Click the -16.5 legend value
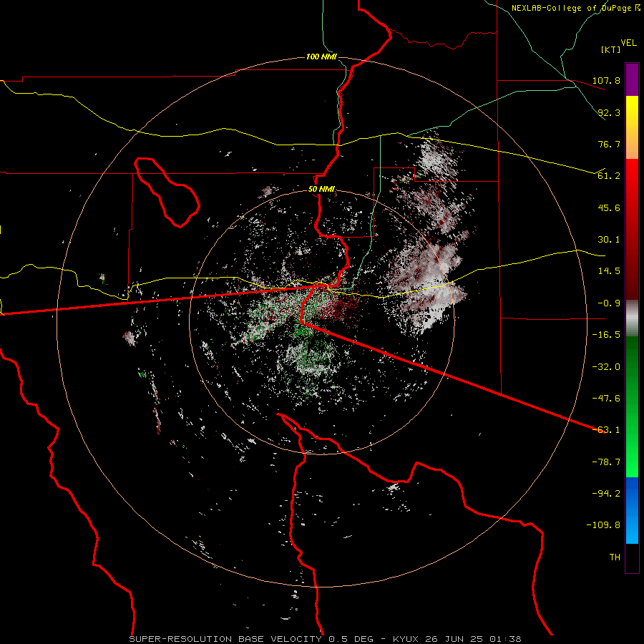Viewport: 644px width, 644px height. click(606, 335)
